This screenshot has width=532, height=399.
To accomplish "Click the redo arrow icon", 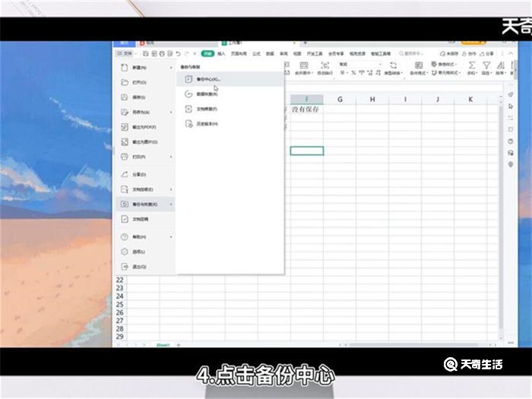I will point(187,54).
